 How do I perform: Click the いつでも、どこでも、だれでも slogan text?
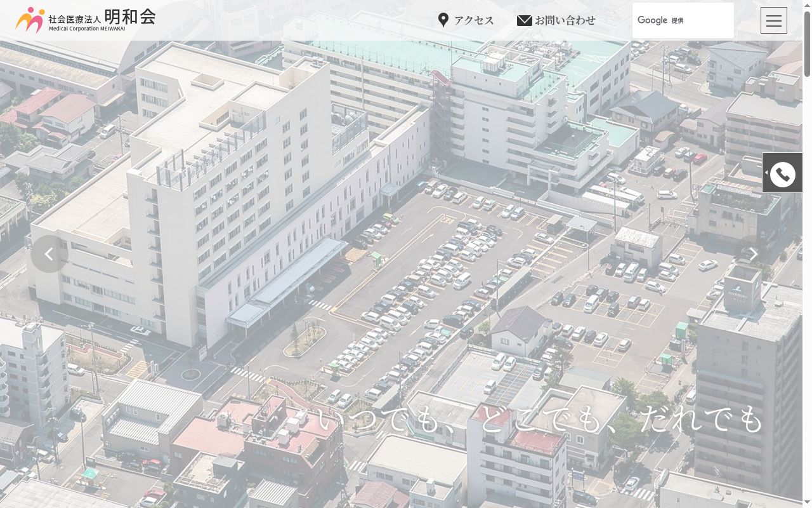tap(540, 419)
